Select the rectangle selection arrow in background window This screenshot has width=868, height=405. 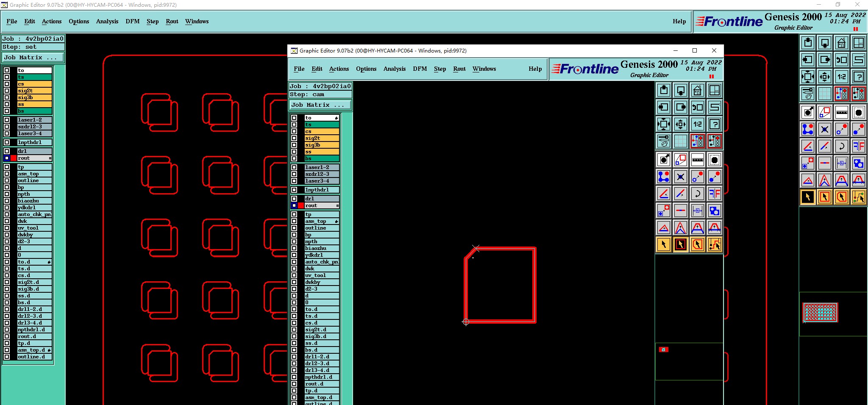pos(825,197)
